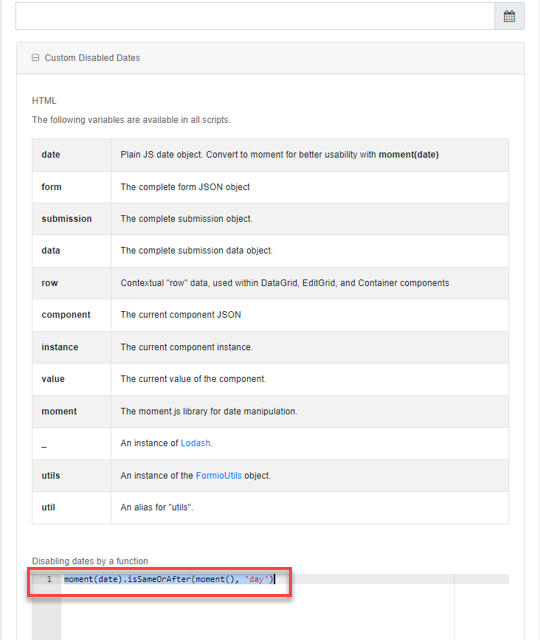Click the line number 1 gutter
This screenshot has height=640, width=540.
49,579
